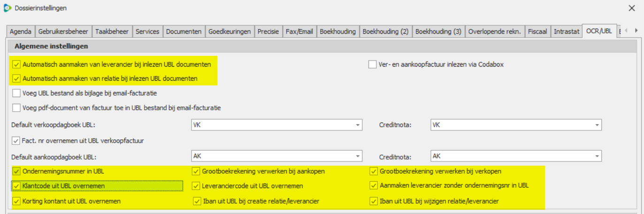
Task: Uncheck Fact. nr overnemen uit UBL verkoopfactuur
Action: [15, 141]
